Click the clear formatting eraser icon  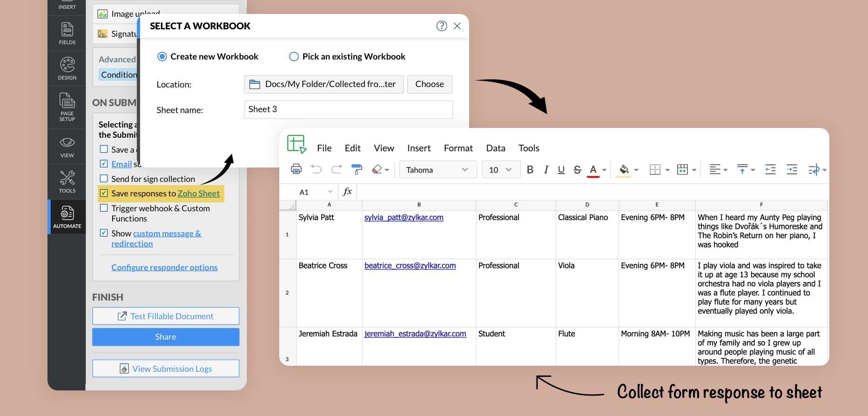pyautogui.click(x=377, y=169)
